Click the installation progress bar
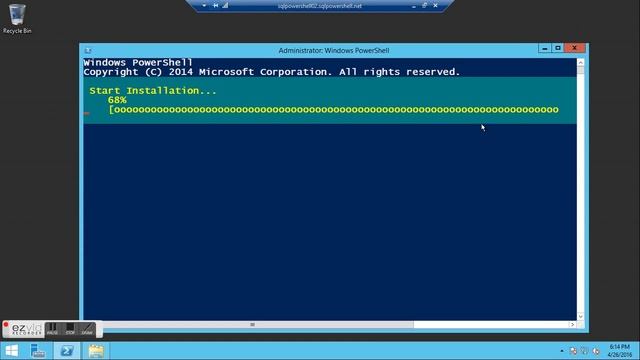 point(333,110)
